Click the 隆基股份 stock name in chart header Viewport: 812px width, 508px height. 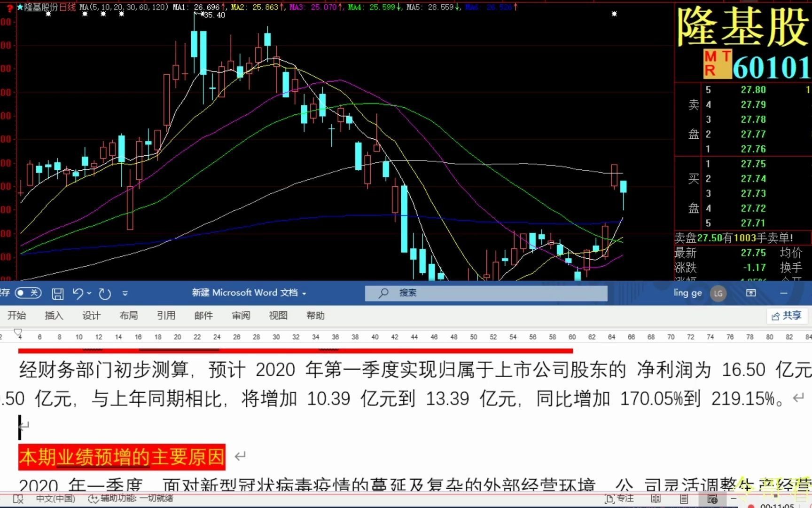[41, 8]
